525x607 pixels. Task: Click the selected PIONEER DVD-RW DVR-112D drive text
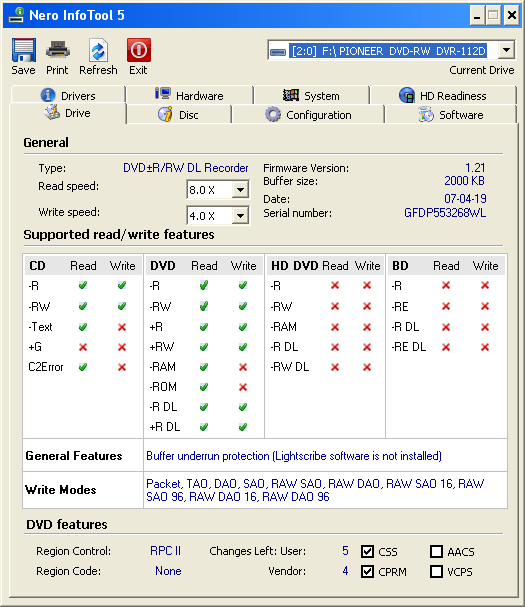click(388, 51)
